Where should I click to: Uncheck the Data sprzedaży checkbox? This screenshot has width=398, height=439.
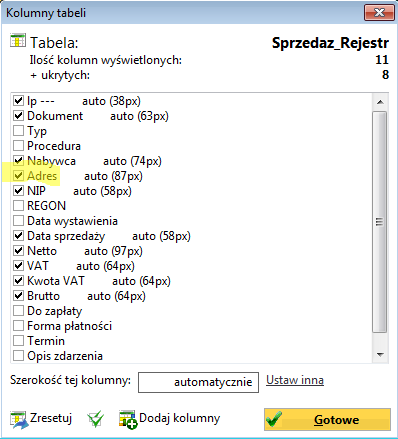tap(18, 236)
